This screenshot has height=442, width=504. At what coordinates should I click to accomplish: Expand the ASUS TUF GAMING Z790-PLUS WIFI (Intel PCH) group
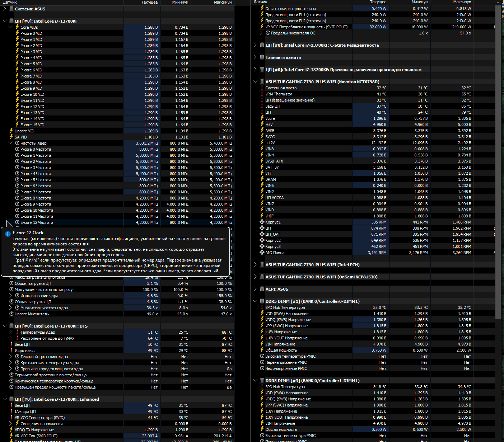pos(255,265)
